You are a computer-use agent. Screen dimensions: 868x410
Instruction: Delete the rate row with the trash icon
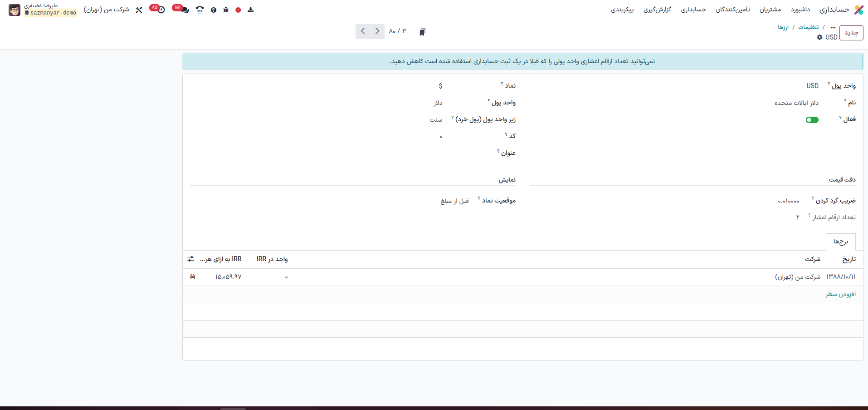193,277
